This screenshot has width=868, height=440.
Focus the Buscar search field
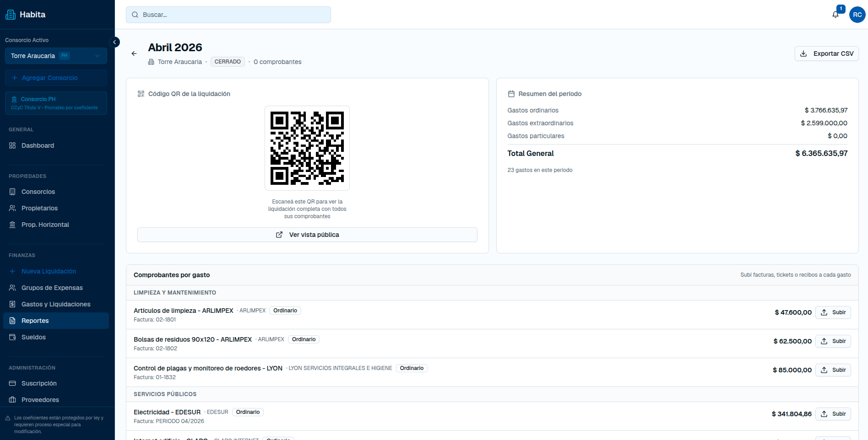228,15
